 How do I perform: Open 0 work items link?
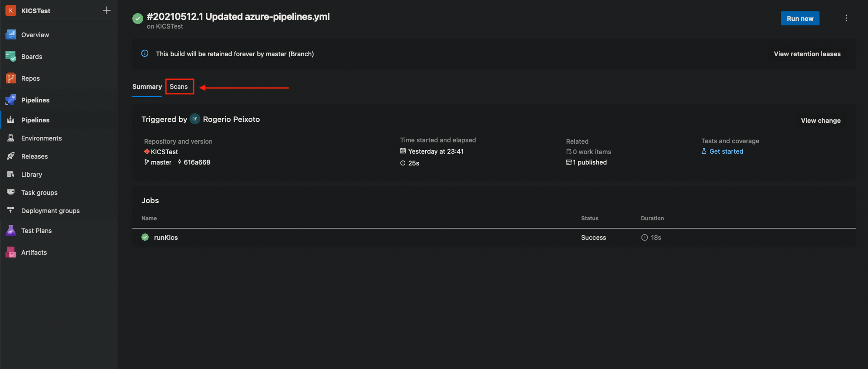tap(592, 152)
